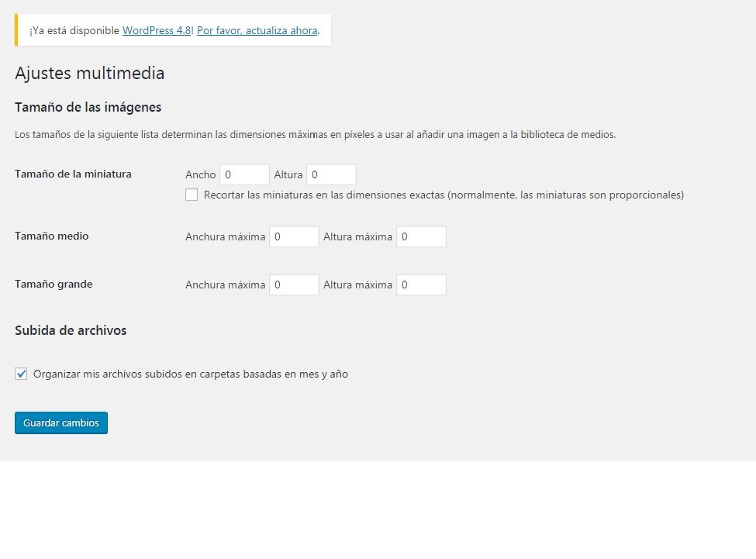The image size is (756, 559).
Task: Click 'Anchura máxima' label in Tamaño grande row
Action: coord(225,285)
